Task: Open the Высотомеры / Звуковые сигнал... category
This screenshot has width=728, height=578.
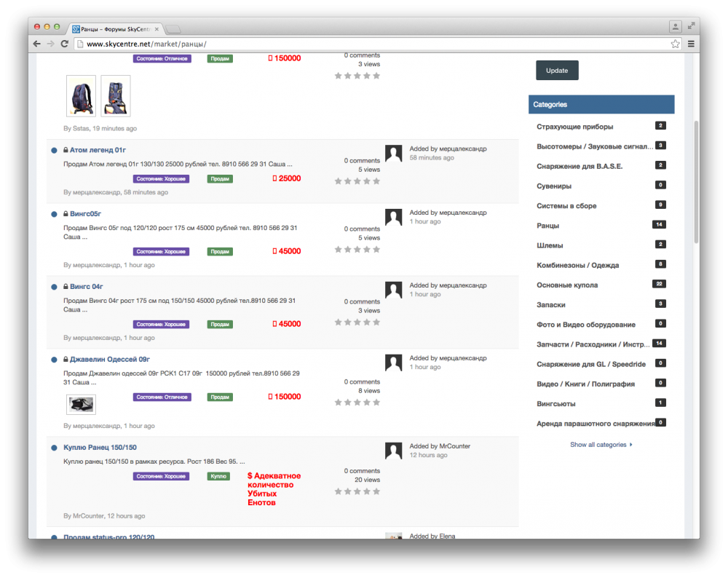Action: tap(595, 147)
